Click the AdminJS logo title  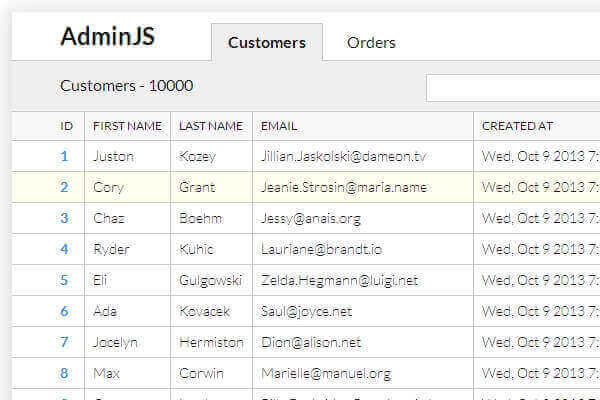click(x=108, y=36)
